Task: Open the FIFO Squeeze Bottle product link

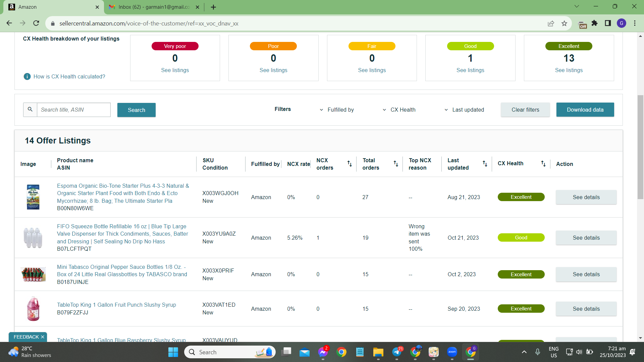Action: click(122, 234)
